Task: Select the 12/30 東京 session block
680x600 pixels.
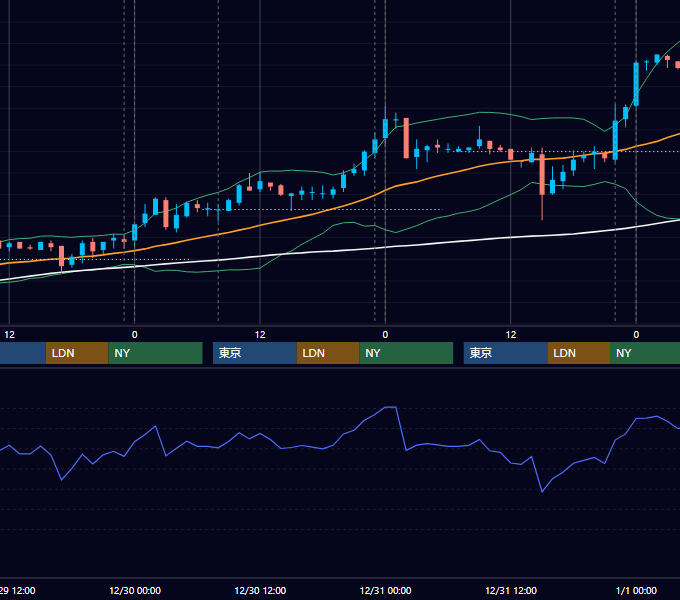Action: (x=255, y=353)
